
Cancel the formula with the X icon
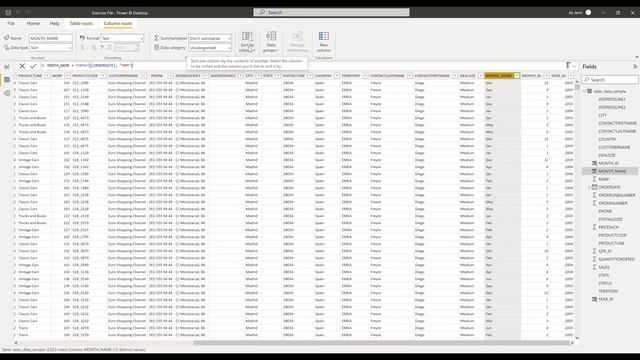pos(22,66)
